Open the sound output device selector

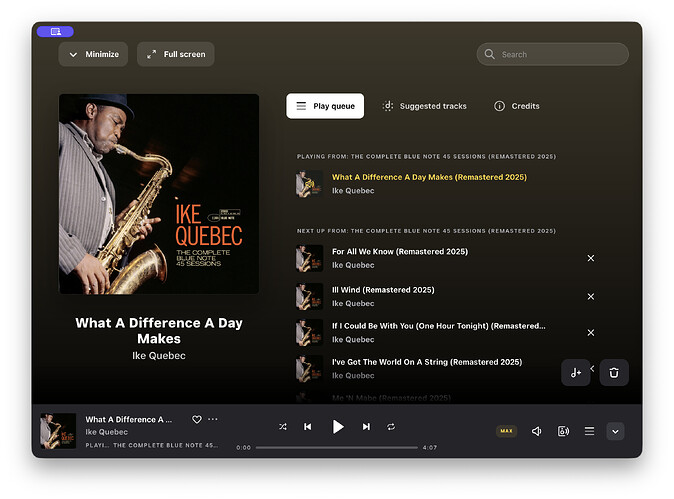pyautogui.click(x=563, y=431)
